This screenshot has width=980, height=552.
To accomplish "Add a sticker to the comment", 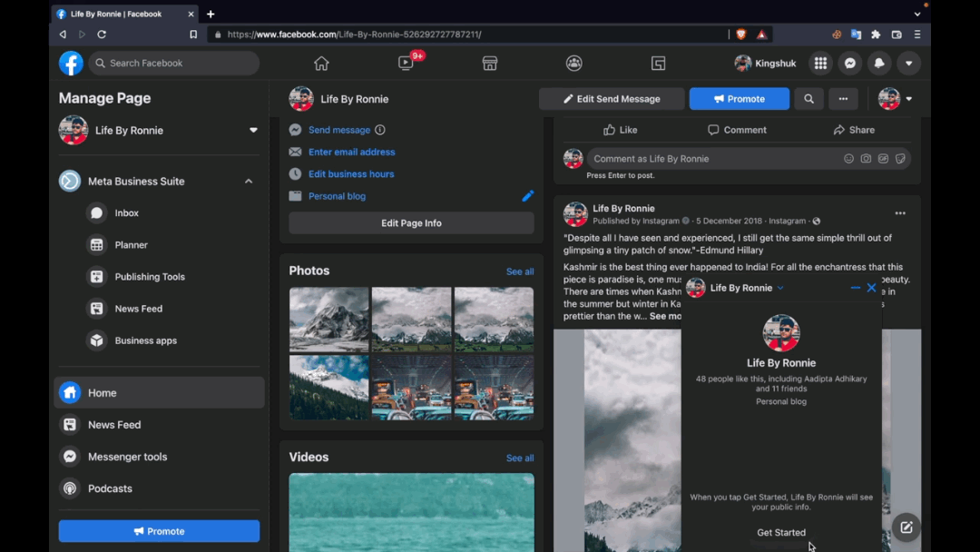I will point(901,159).
